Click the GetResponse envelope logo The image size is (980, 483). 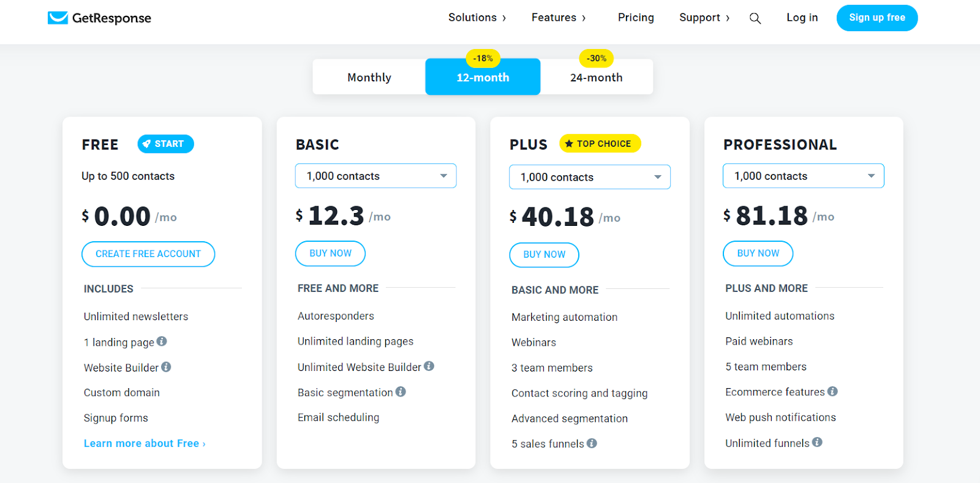[58, 18]
